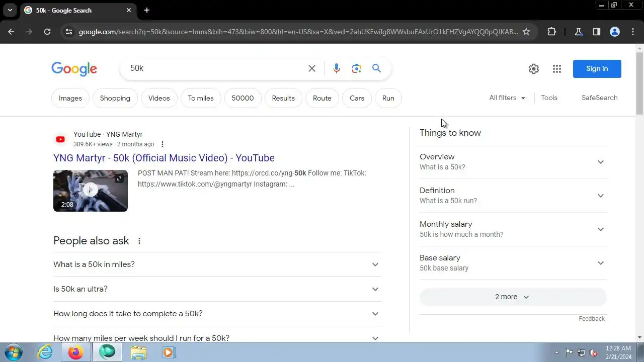Screen dimensions: 644x362
Task: Show '2 more' things to know
Action: click(x=513, y=297)
